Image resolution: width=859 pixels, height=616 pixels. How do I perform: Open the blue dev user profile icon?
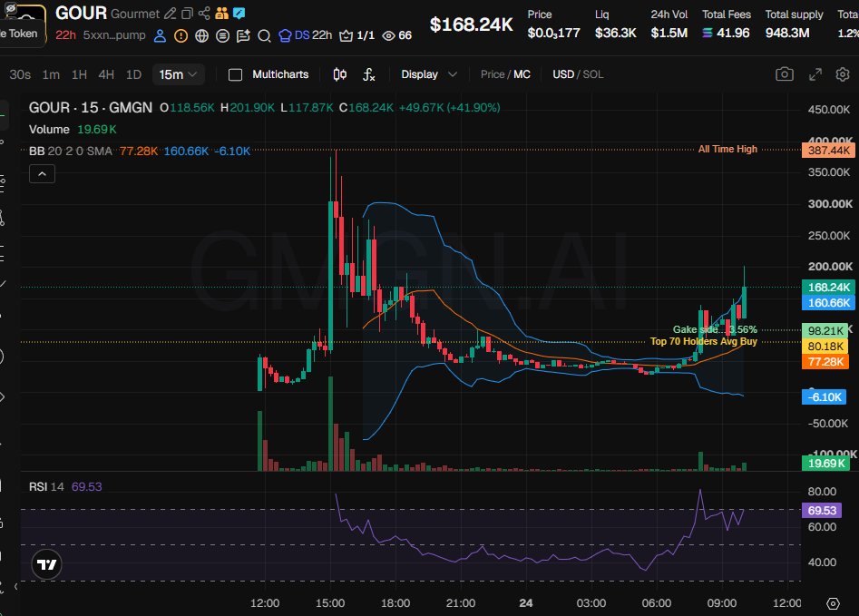160,35
